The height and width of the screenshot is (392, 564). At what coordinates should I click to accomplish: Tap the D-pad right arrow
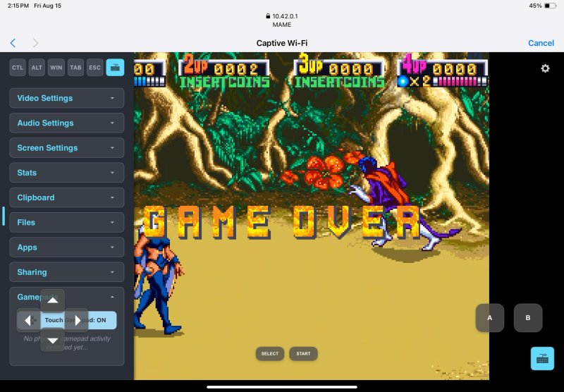(x=77, y=320)
